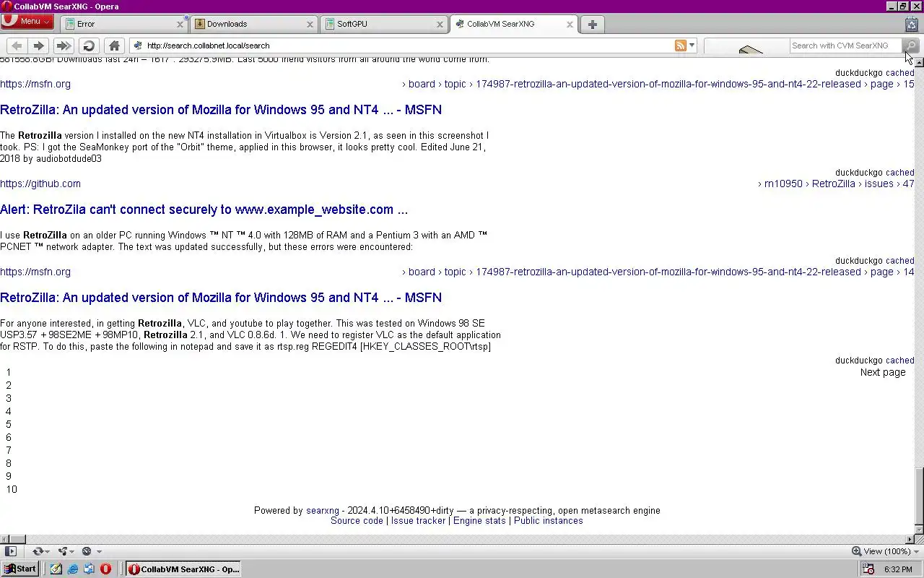Launch Opera from quick launch
This screenshot has width=924, height=578.
click(105, 569)
